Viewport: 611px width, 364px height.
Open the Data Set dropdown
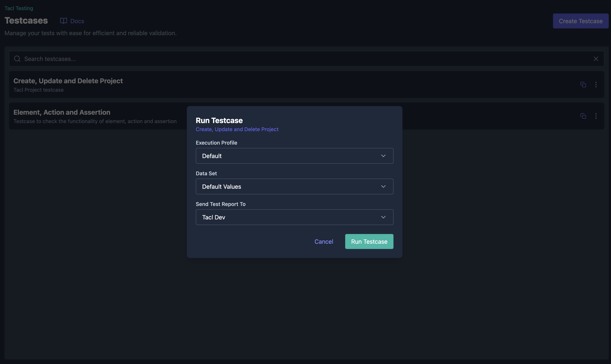(294, 186)
